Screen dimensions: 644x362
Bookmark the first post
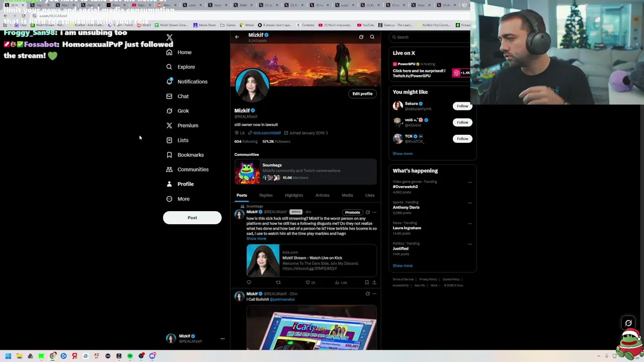(x=367, y=283)
